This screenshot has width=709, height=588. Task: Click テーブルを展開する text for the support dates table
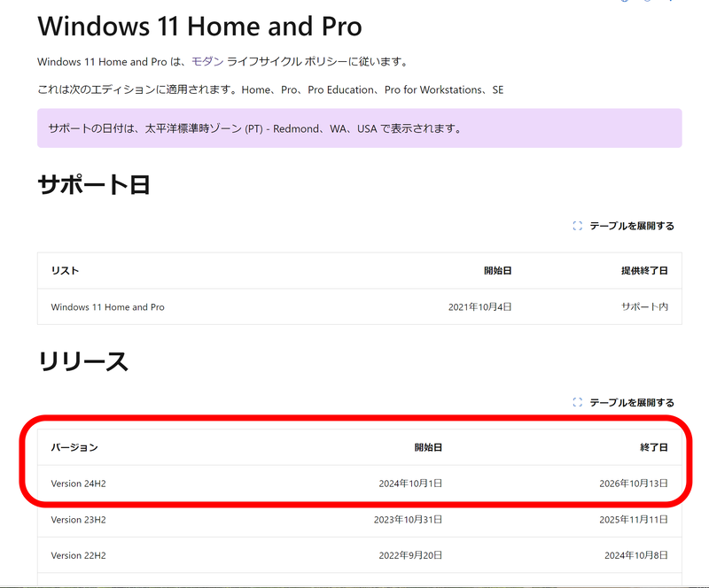tap(634, 226)
